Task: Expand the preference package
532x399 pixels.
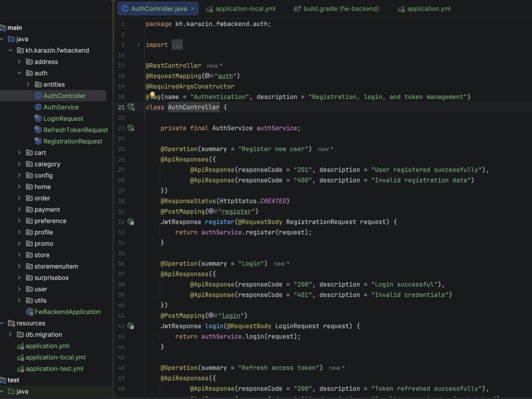Action: (19, 221)
